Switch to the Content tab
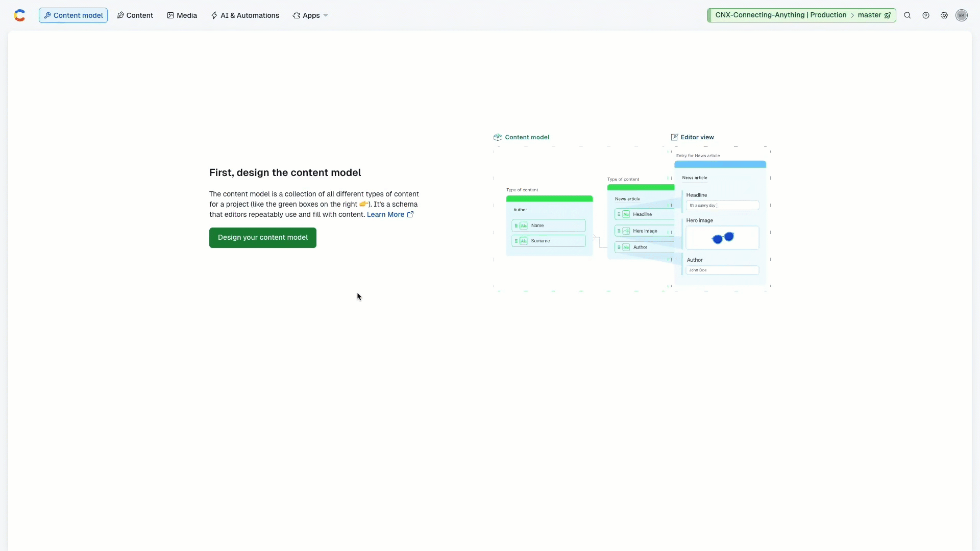Screen dimensions: 980x551 coord(135,15)
